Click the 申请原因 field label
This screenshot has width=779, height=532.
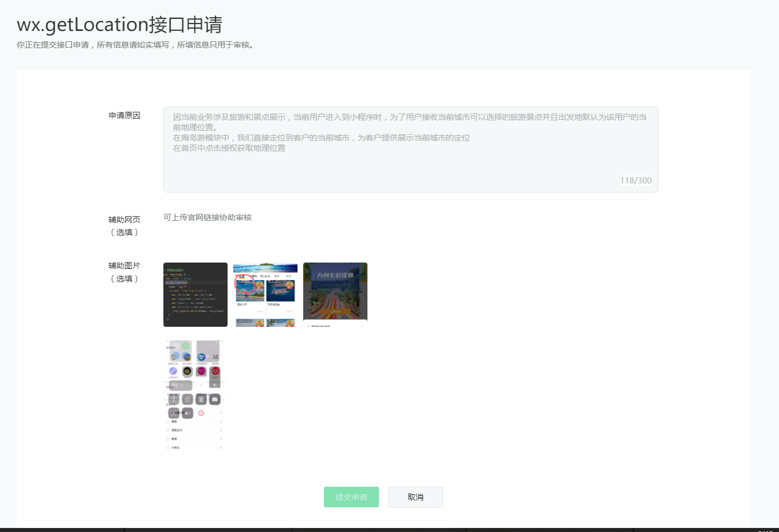pyautogui.click(x=124, y=115)
